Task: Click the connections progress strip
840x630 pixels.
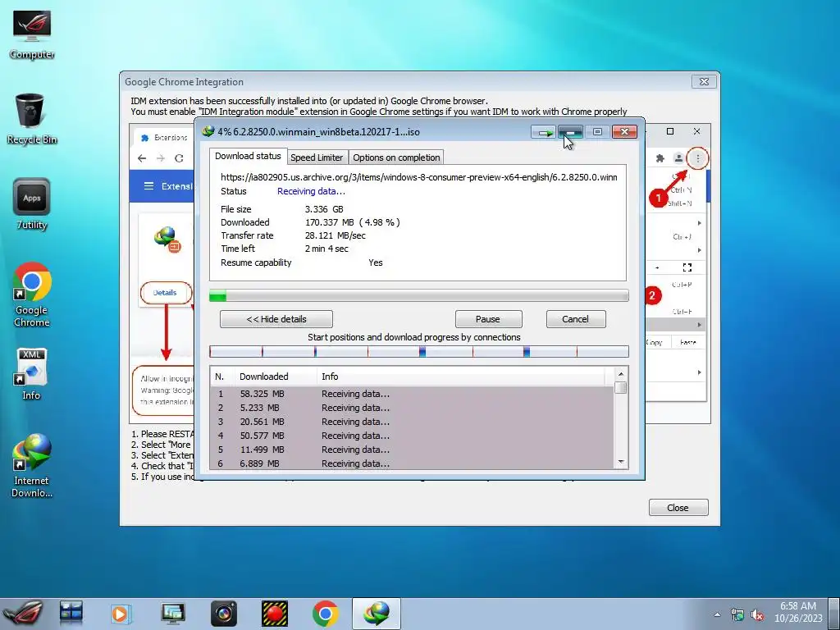Action: pyautogui.click(x=419, y=352)
